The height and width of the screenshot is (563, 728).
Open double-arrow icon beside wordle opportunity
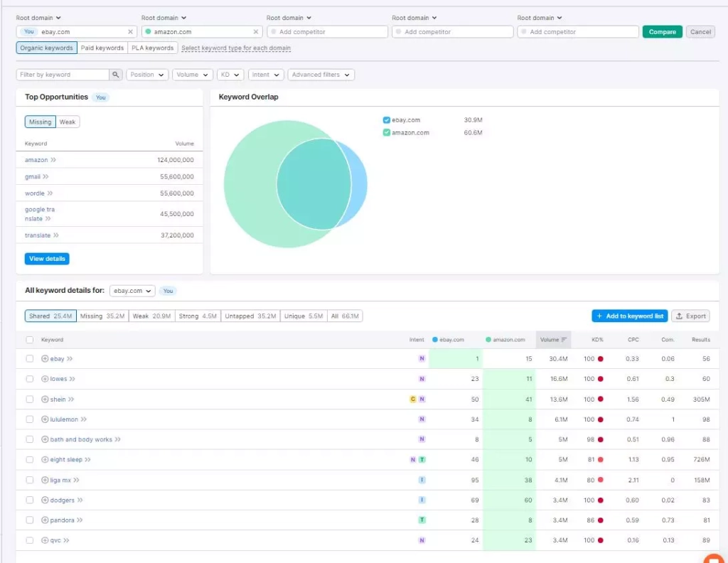click(50, 193)
